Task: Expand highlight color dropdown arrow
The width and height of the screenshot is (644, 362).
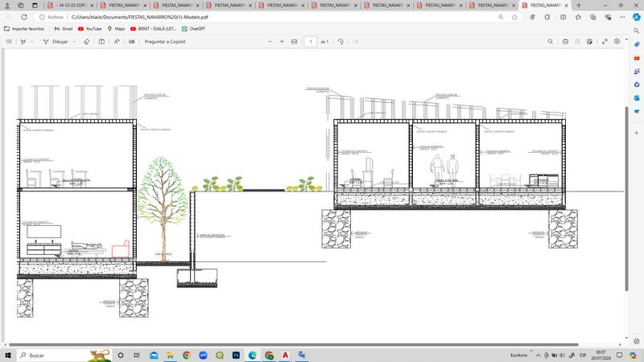Action: click(x=31, y=42)
